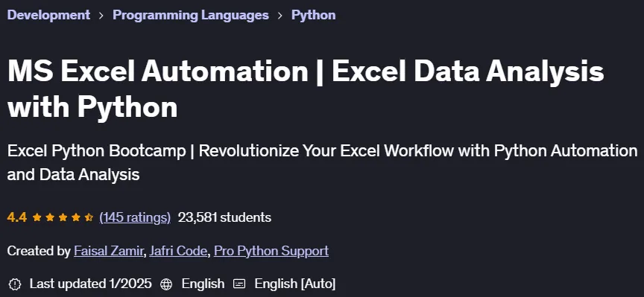Image resolution: width=644 pixels, height=297 pixels.
Task: Click the first rating star
Action: point(37,217)
